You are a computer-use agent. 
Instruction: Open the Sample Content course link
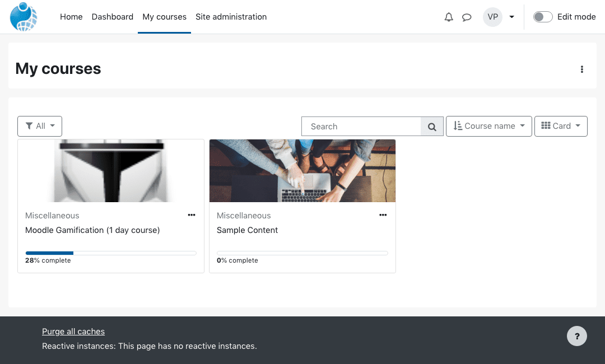click(x=248, y=230)
